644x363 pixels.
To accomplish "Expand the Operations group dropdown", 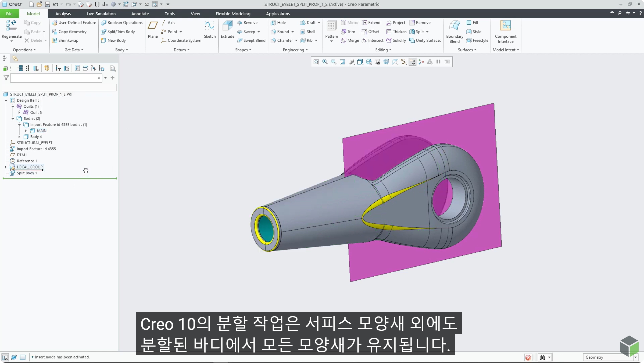I will pyautogui.click(x=24, y=50).
